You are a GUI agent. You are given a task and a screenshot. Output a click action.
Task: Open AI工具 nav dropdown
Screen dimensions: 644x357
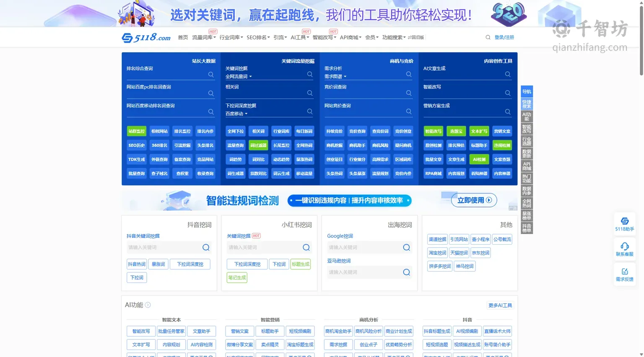click(x=299, y=37)
